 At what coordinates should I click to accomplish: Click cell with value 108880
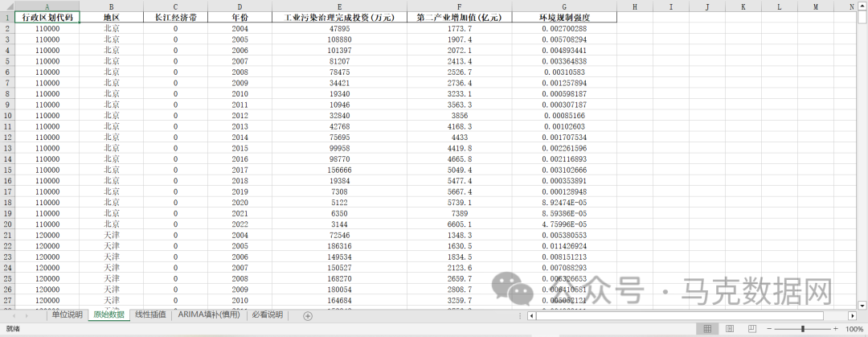point(339,39)
